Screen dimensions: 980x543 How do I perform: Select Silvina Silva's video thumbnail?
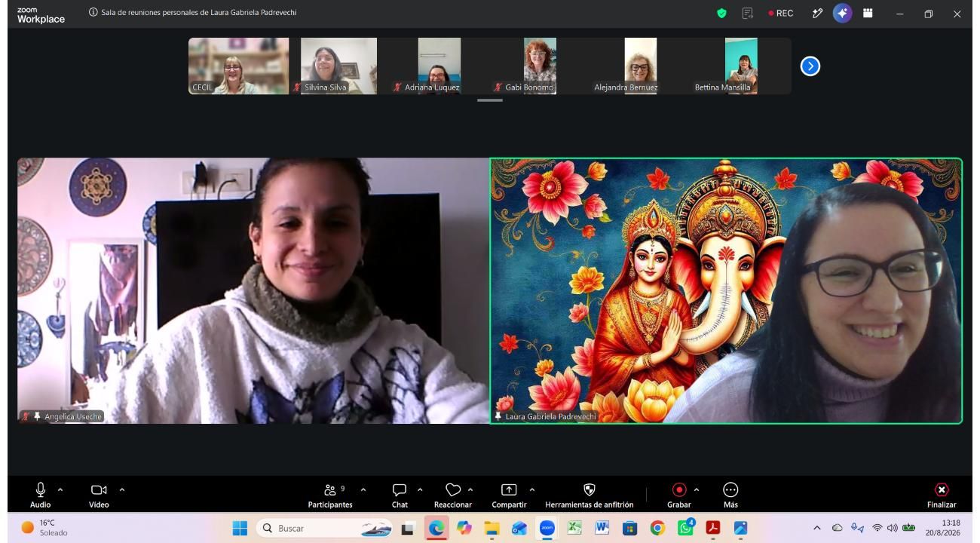coord(338,66)
